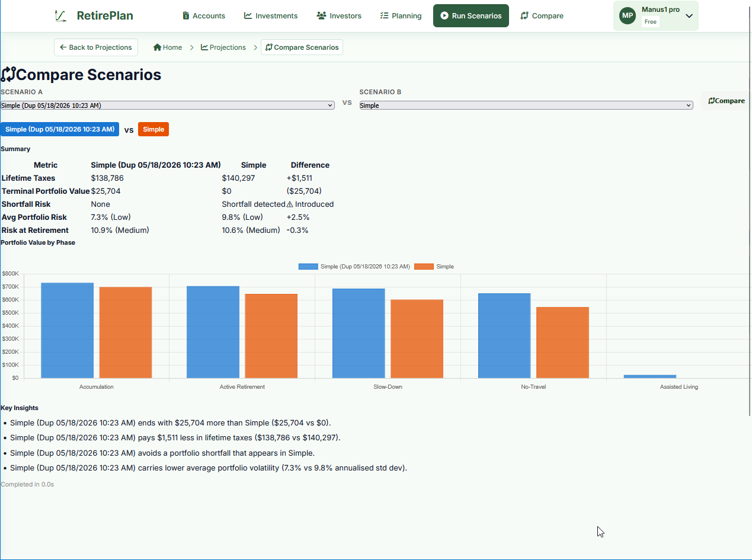Expand the Manus1 pro account chevron
Image resolution: width=752 pixels, height=560 pixels.
pyautogui.click(x=689, y=16)
